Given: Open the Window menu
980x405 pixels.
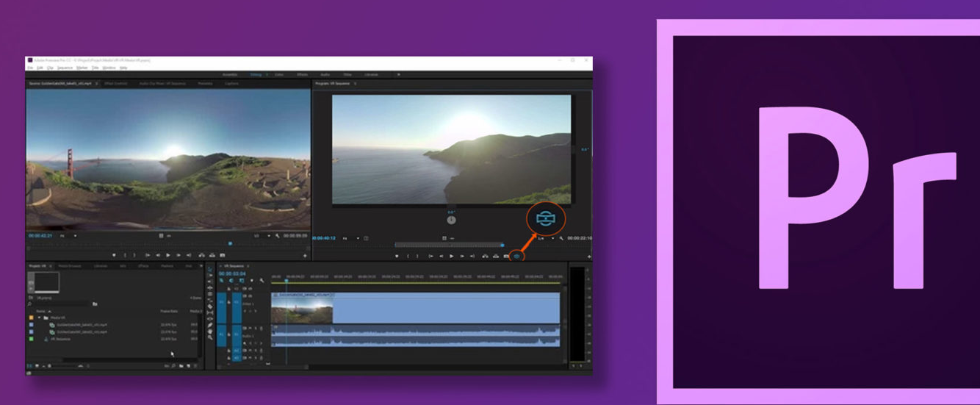Looking at the screenshot, I should pyautogui.click(x=109, y=68).
